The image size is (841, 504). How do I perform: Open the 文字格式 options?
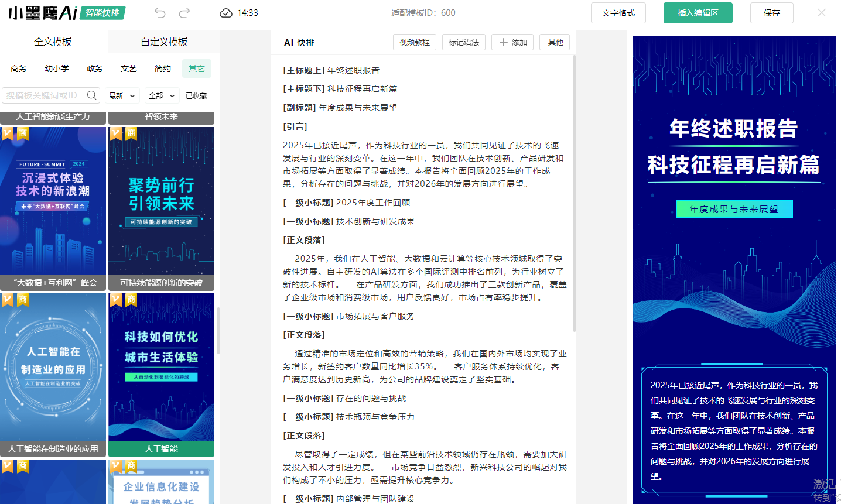[x=618, y=13]
